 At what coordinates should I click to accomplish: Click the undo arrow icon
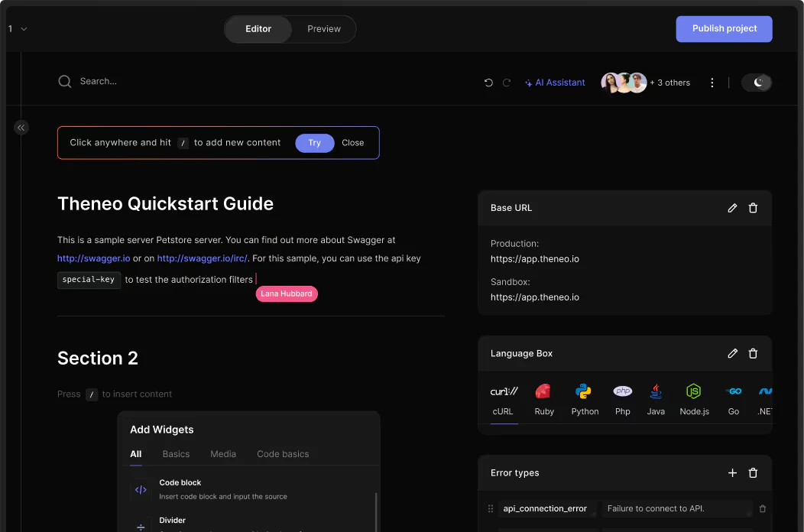[x=488, y=83]
